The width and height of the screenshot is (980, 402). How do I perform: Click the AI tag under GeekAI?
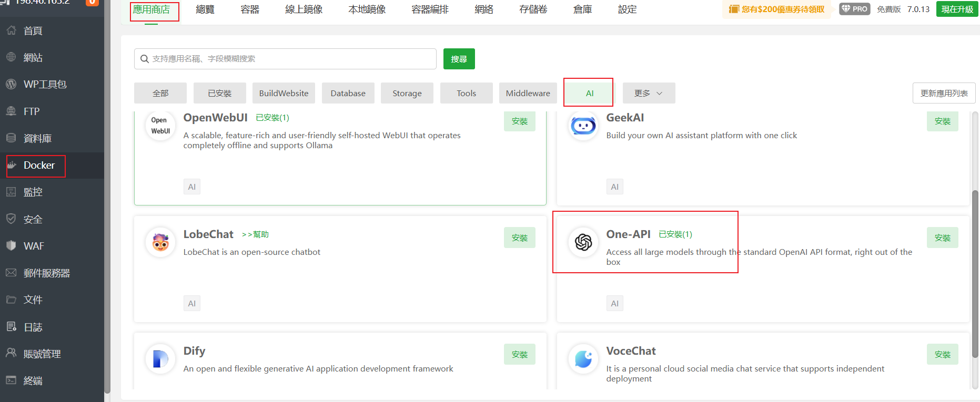615,187
